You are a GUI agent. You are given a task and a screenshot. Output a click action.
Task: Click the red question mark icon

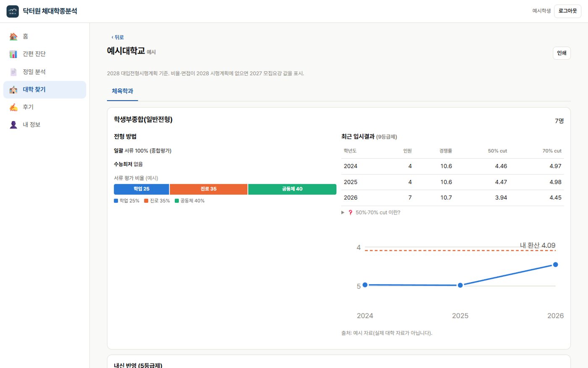350,212
